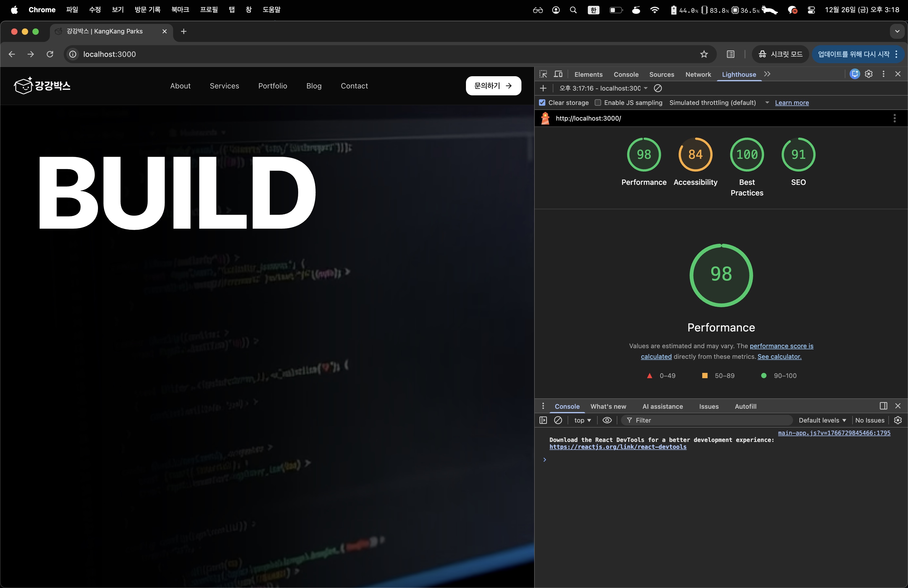
Task: Open the See calculator link
Action: [x=779, y=356]
